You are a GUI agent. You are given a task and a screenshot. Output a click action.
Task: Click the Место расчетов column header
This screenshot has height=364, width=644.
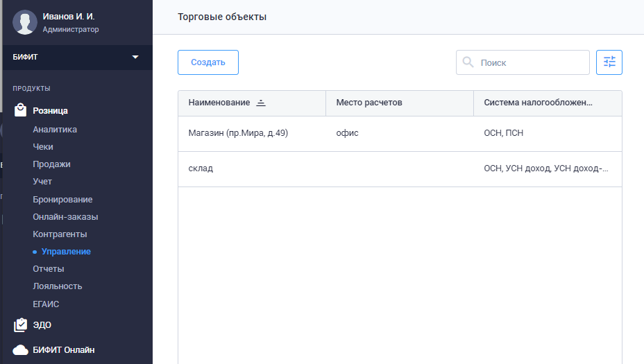tap(369, 103)
